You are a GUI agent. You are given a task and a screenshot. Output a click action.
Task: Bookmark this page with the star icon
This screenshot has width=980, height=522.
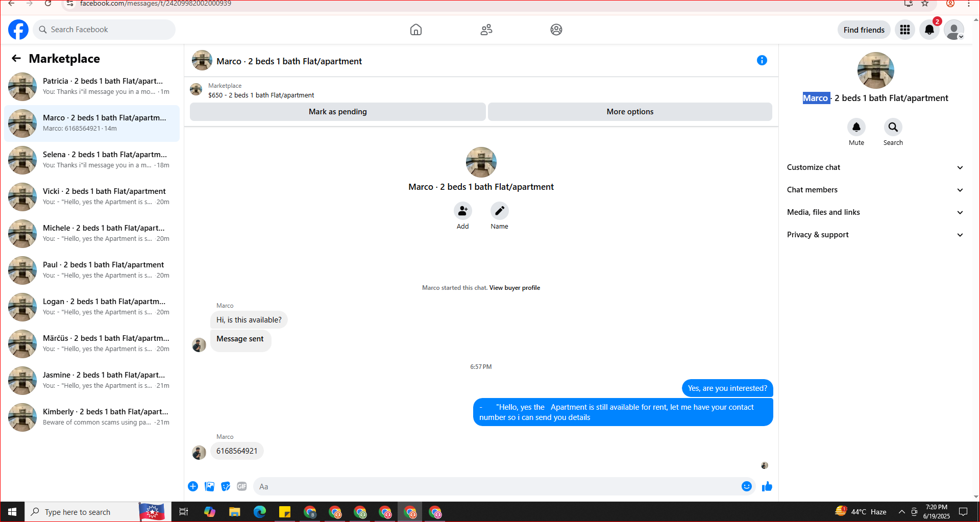click(925, 4)
